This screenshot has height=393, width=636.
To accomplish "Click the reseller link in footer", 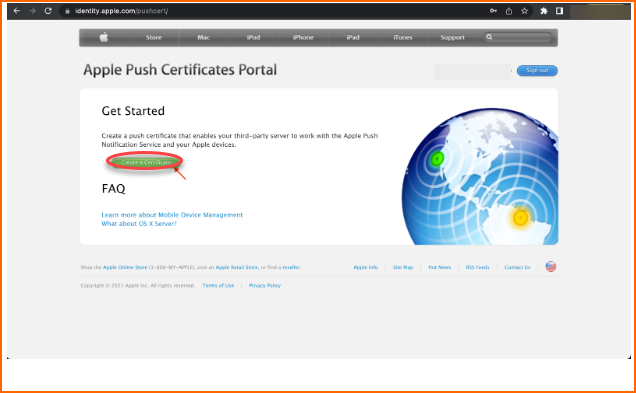I will pyautogui.click(x=291, y=267).
